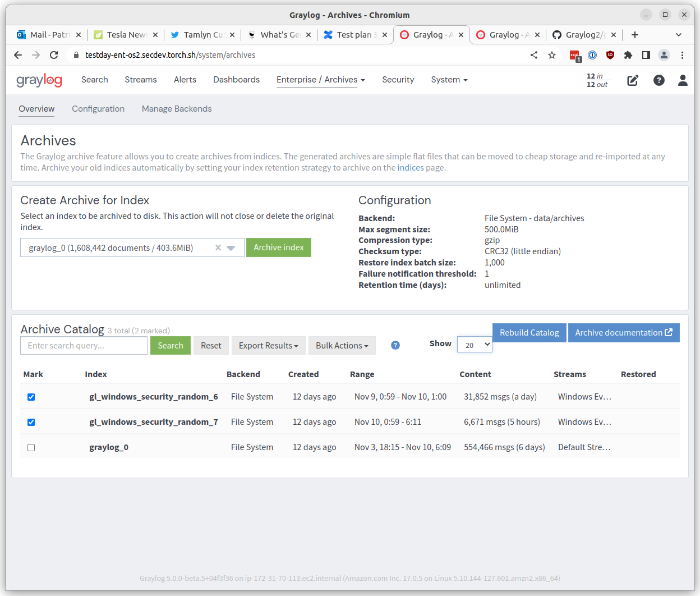The height and width of the screenshot is (596, 700).
Task: Uncheck mark for gl_windows_security_random_7
Action: [31, 422]
